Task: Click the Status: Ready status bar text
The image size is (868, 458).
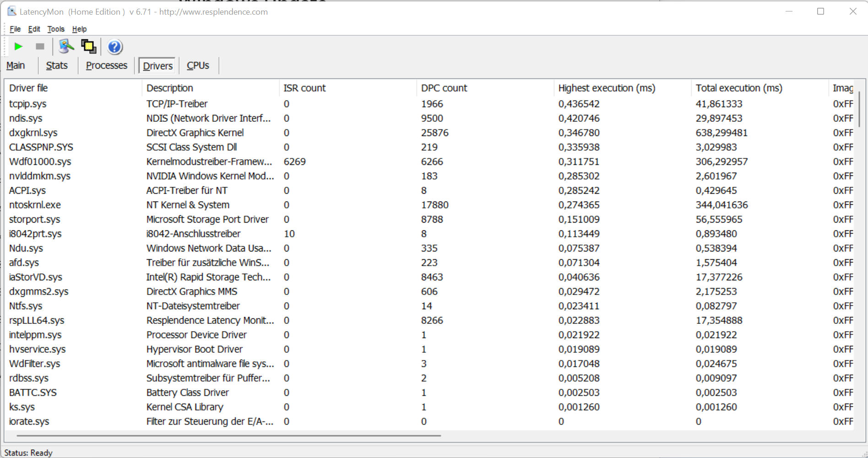Action: click(x=28, y=453)
